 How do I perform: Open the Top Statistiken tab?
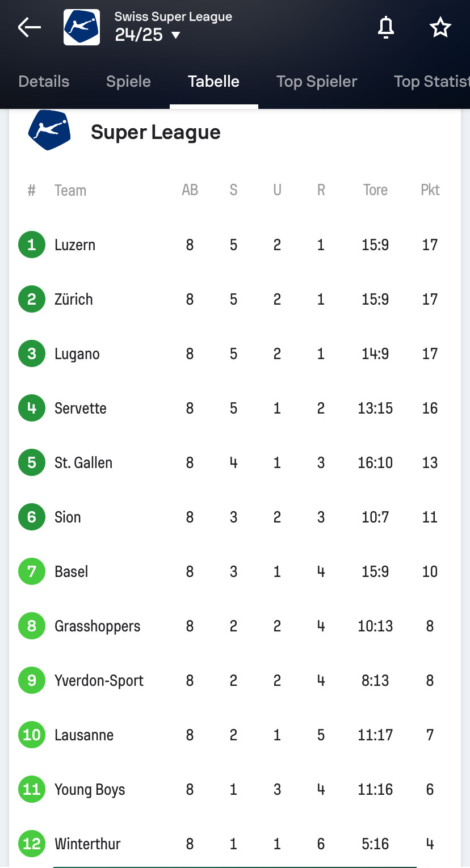[431, 81]
